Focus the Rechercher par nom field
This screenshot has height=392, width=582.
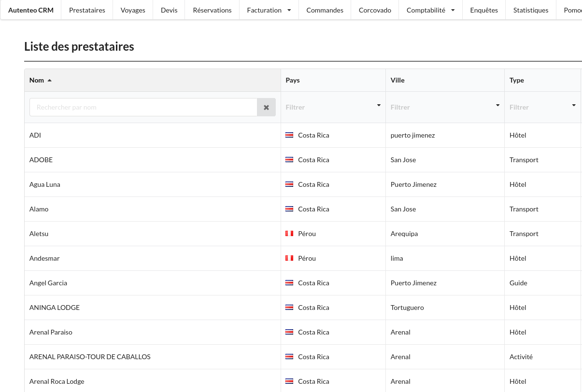143,107
